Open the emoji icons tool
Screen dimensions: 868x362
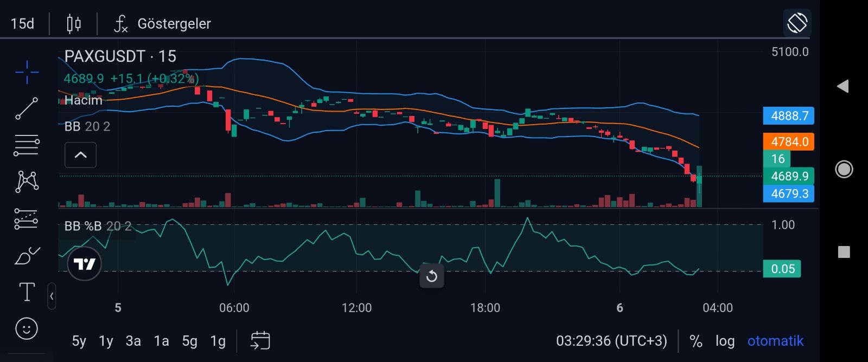pos(27,328)
